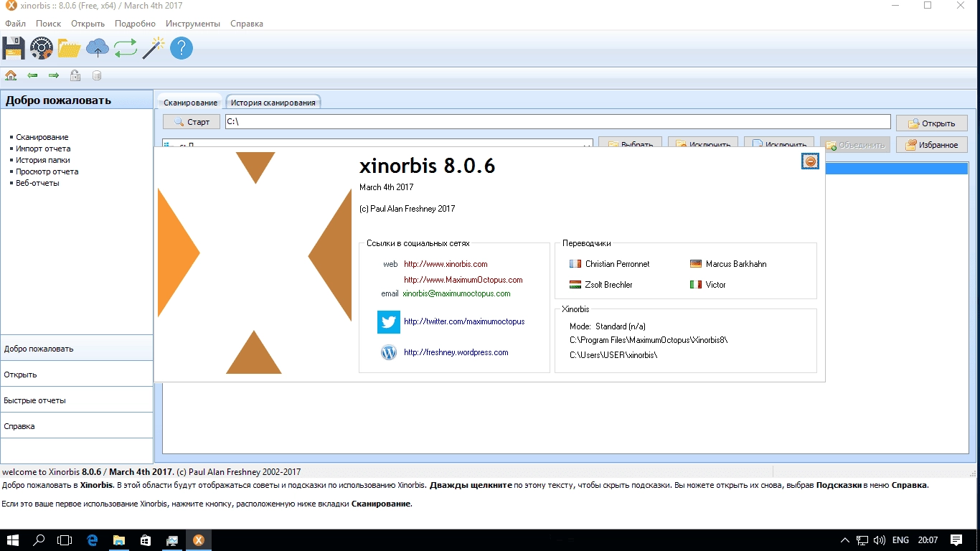Image resolution: width=980 pixels, height=551 pixels.
Task: Click the blue question mark help icon
Action: pyautogui.click(x=182, y=48)
